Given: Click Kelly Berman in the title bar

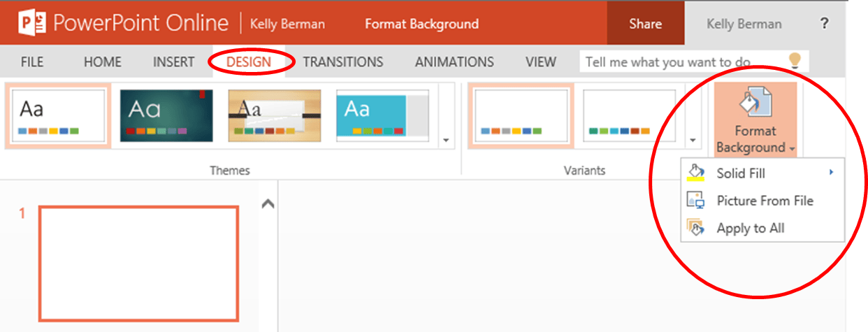Looking at the screenshot, I should [287, 24].
